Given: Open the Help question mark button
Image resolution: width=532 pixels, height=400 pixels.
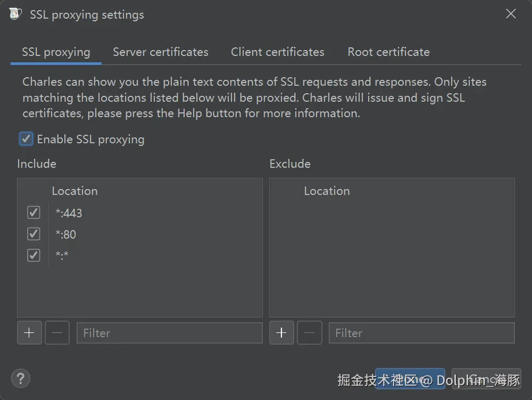Looking at the screenshot, I should 21,379.
